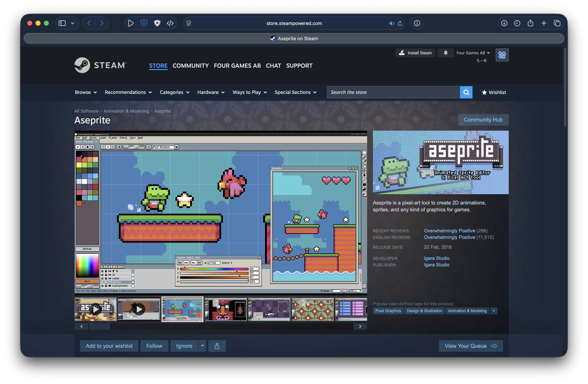Expand the Categories dropdown

(x=174, y=92)
